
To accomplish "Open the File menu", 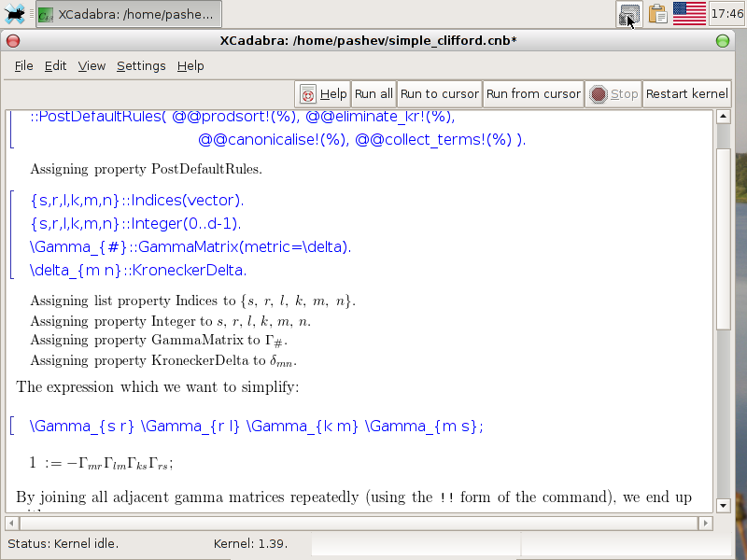I will point(24,65).
